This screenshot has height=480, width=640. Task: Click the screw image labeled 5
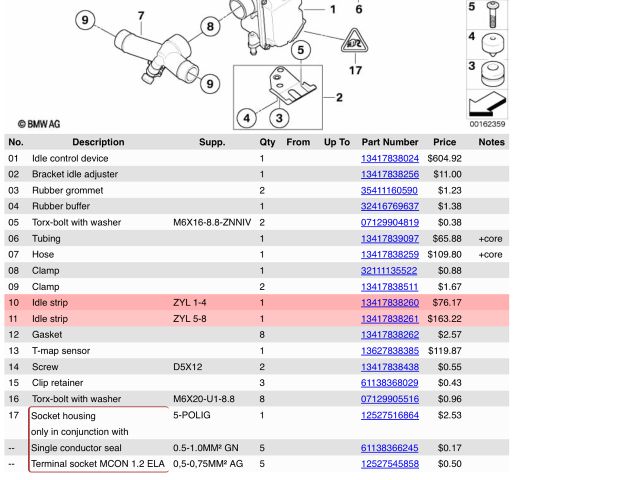(x=493, y=13)
